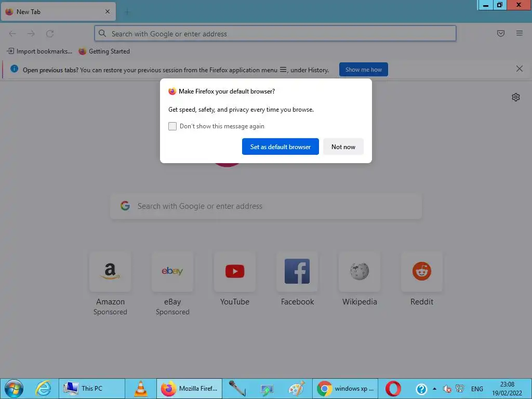Viewport: 532px width, 399px height.
Task: Reload the current page
Action: pyautogui.click(x=50, y=34)
